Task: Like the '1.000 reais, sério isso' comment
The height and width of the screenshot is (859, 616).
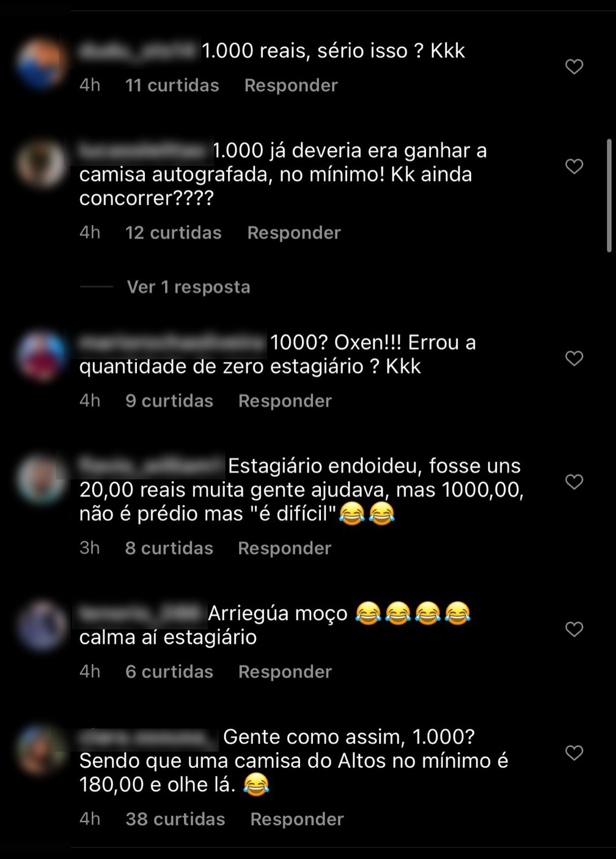Action: [x=574, y=67]
